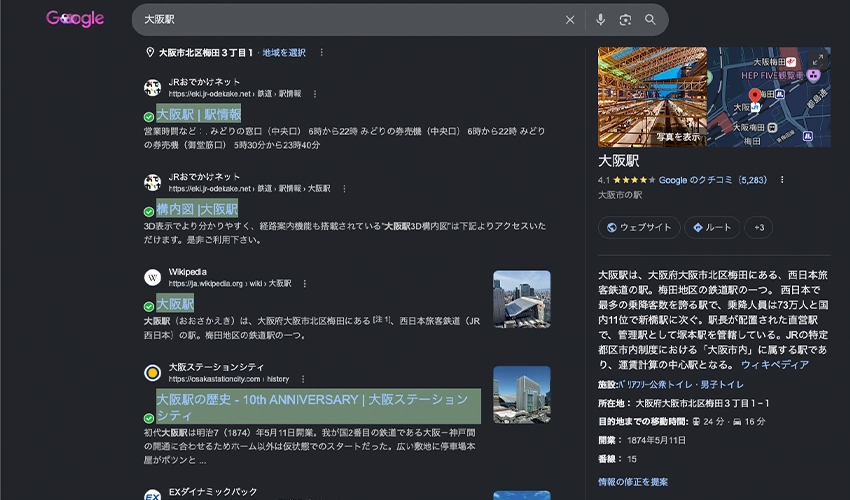Image resolution: width=850 pixels, height=500 pixels.
Task: Submit the search with the magnifier icon
Action: [650, 20]
